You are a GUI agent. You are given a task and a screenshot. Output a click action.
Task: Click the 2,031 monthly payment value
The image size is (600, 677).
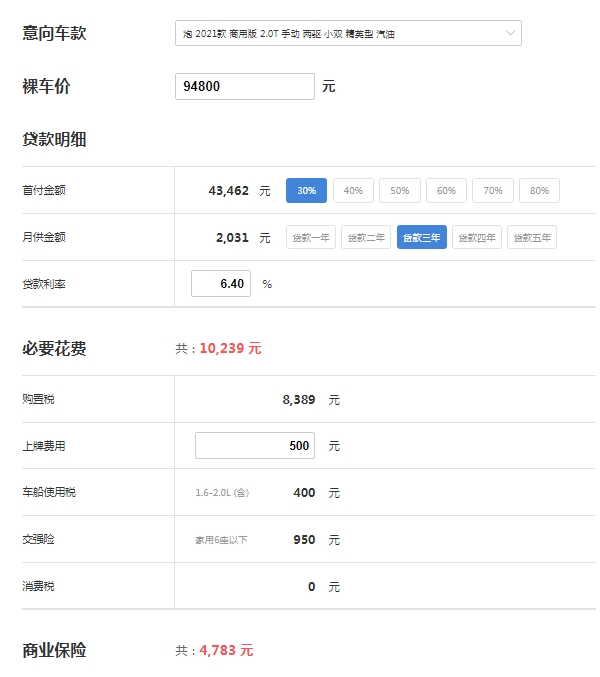232,237
